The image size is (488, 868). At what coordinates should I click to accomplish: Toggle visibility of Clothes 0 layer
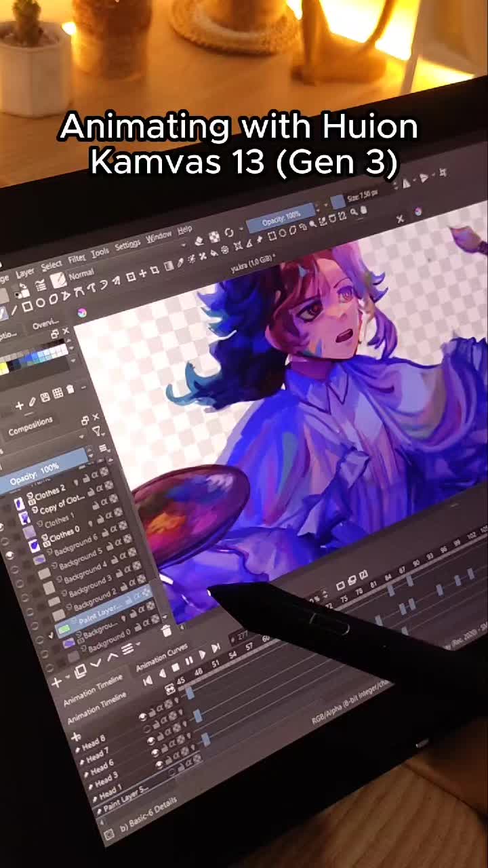click(x=9, y=555)
